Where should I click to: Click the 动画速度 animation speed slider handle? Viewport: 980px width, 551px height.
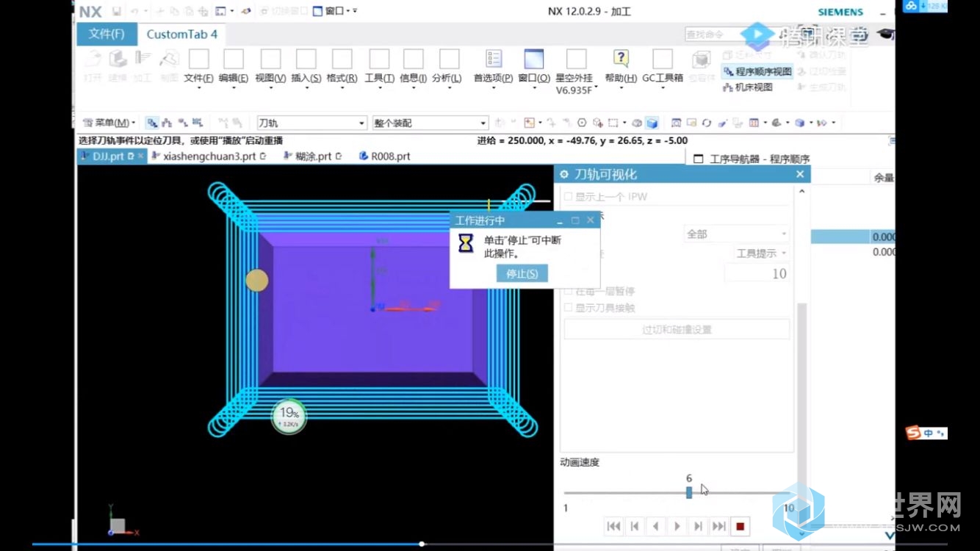[689, 492]
